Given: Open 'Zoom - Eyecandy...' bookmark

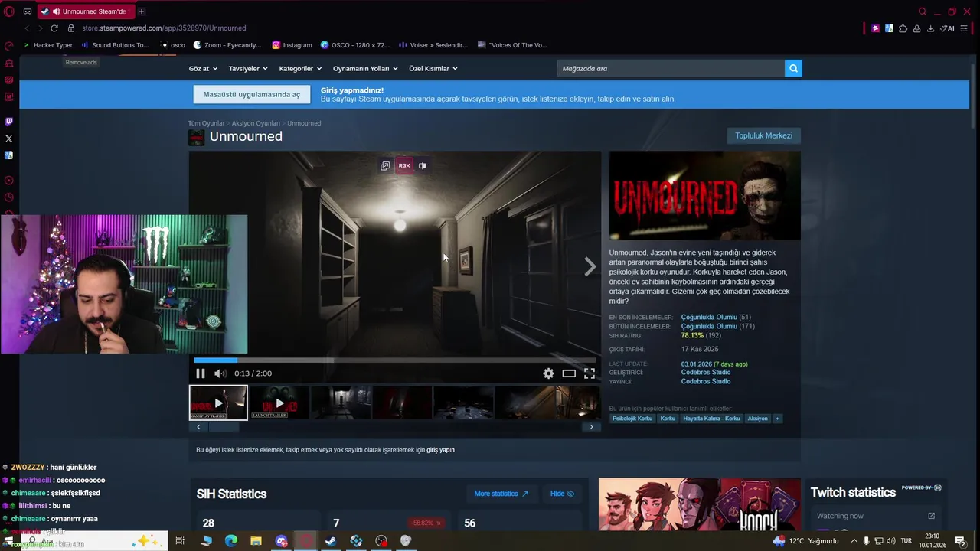Looking at the screenshot, I should pos(227,45).
